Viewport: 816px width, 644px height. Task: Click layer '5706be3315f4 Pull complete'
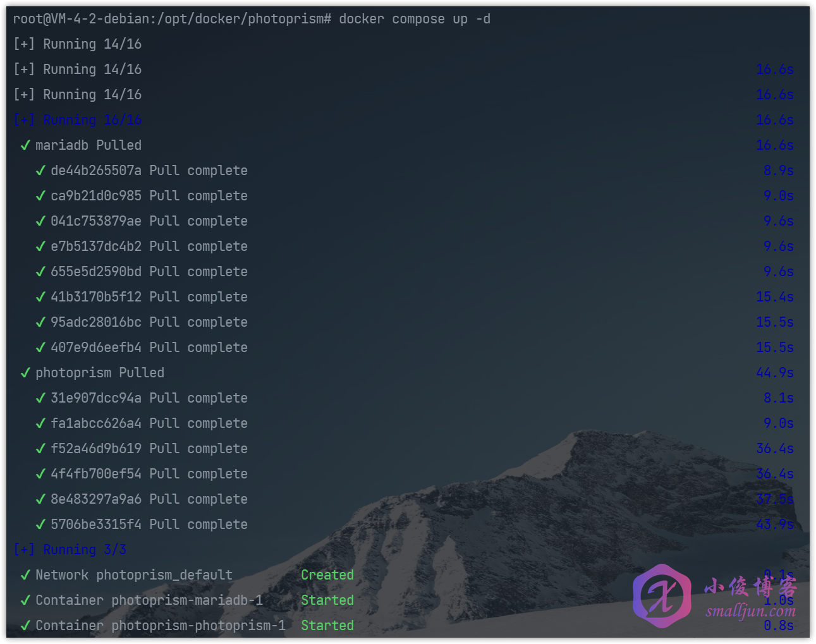(x=149, y=525)
